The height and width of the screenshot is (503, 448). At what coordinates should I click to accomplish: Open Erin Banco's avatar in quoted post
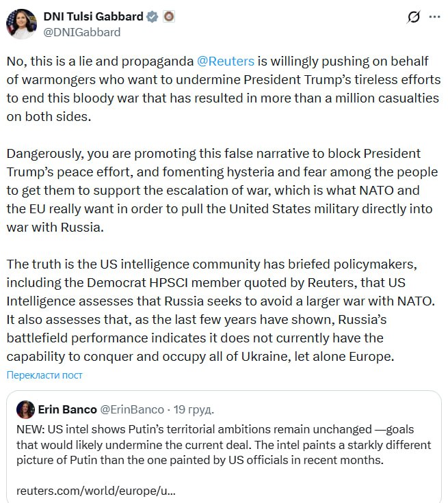pyautogui.click(x=26, y=409)
